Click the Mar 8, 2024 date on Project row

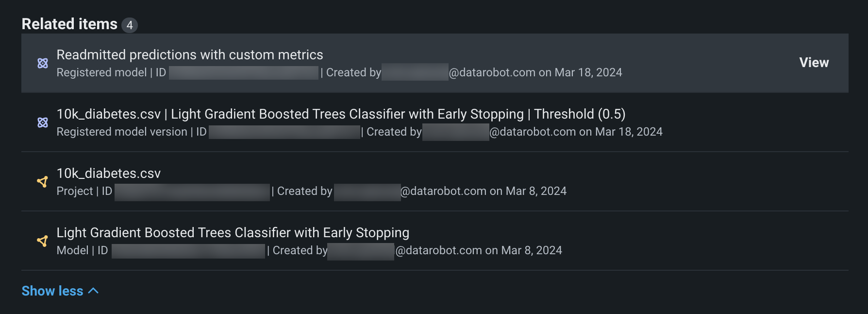click(x=536, y=192)
